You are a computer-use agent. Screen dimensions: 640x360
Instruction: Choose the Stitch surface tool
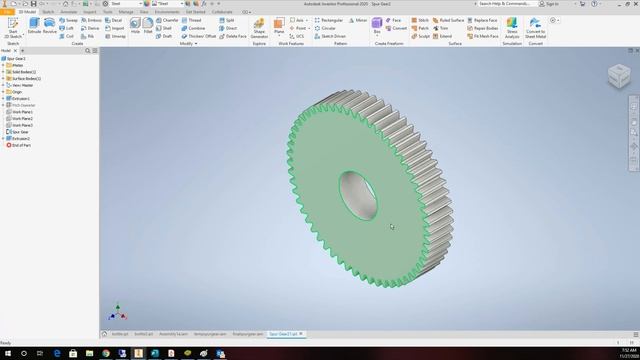[420, 20]
